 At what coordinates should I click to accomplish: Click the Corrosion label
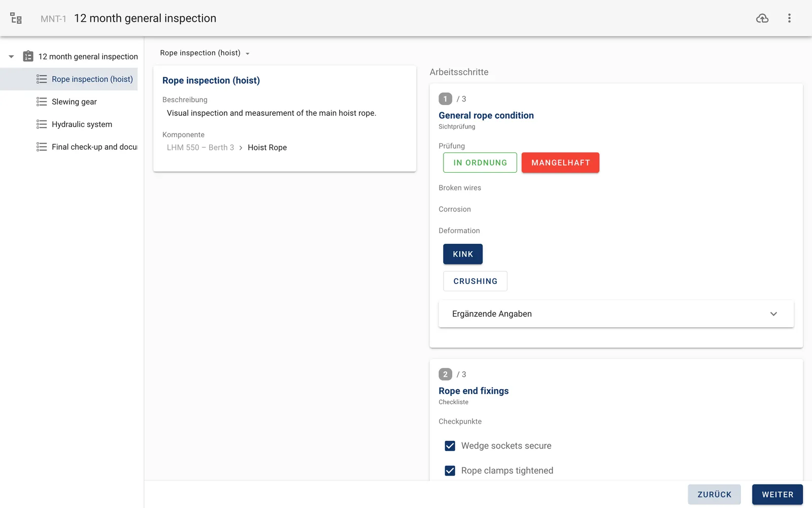[455, 209]
